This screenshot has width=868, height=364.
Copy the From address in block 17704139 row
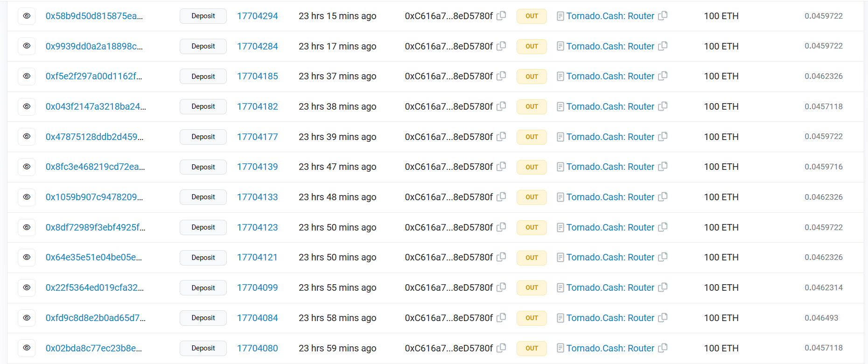pyautogui.click(x=501, y=167)
